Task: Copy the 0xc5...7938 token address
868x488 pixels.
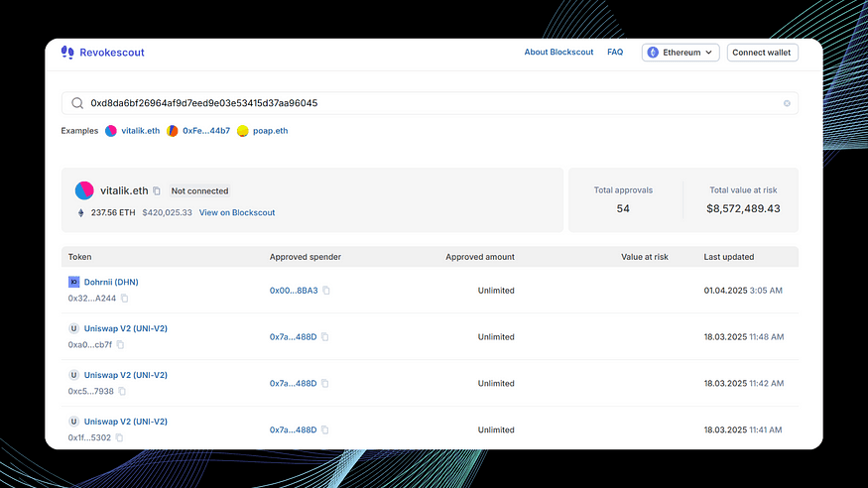Action: coord(122,391)
